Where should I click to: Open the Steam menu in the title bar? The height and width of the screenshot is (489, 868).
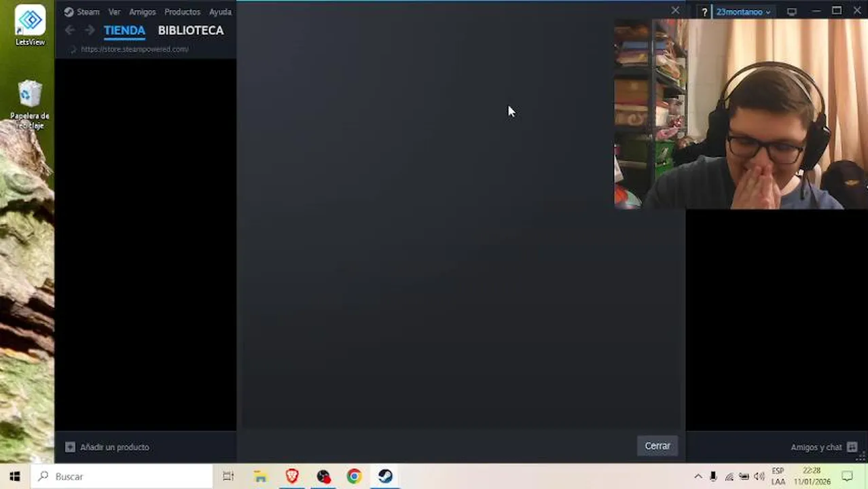tap(82, 12)
